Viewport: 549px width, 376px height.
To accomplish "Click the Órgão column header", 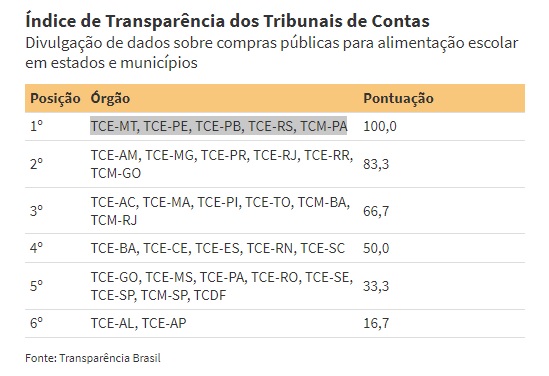I will tap(110, 98).
